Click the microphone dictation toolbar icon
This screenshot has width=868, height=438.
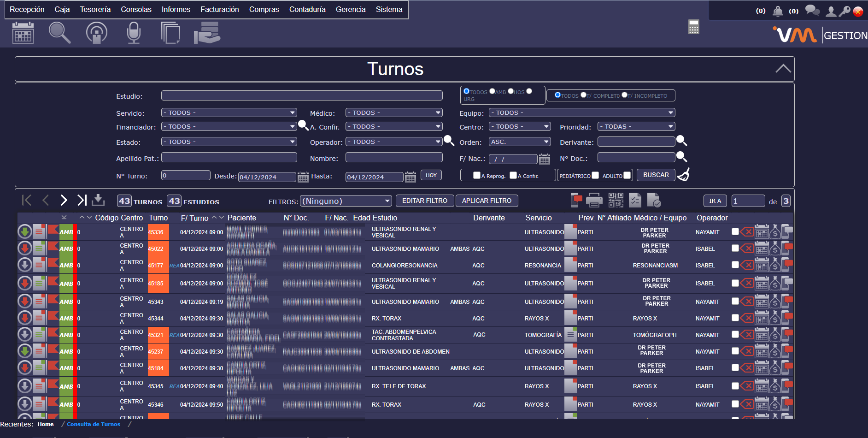pyautogui.click(x=134, y=33)
